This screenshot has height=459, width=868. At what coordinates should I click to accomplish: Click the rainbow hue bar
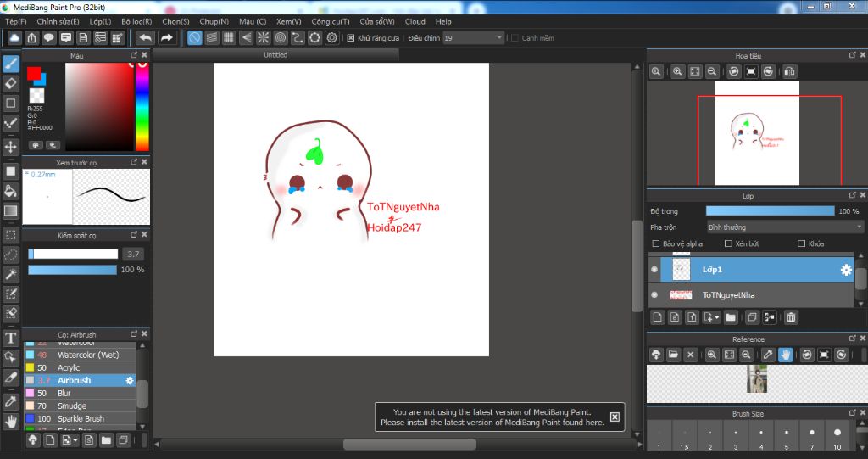coord(142,106)
